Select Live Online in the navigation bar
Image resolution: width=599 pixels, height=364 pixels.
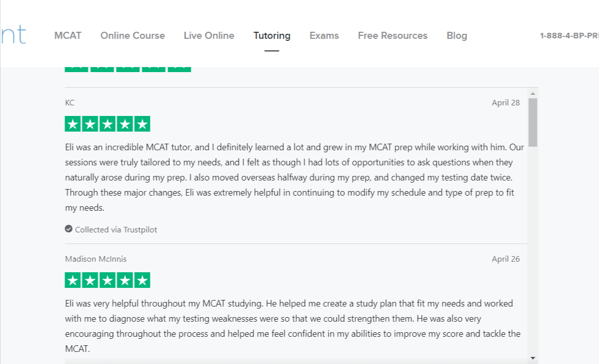coord(209,36)
